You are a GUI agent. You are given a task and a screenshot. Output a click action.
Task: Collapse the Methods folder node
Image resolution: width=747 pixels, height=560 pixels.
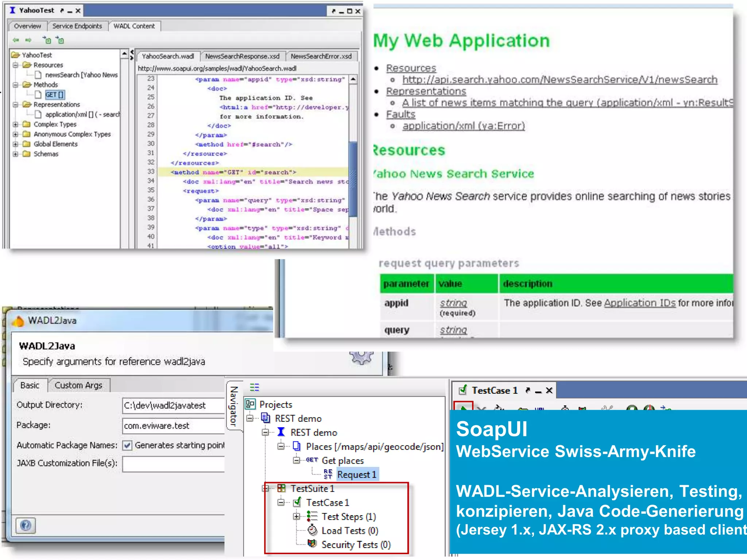(15, 85)
